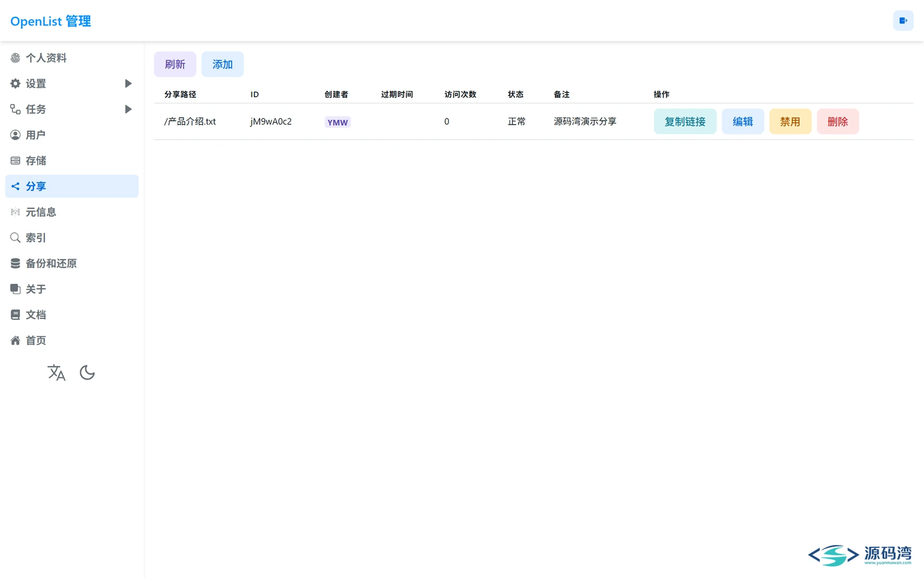Image resolution: width=924 pixels, height=578 pixels.
Task: Click the share ID jM9wA0c2
Action: click(x=271, y=121)
